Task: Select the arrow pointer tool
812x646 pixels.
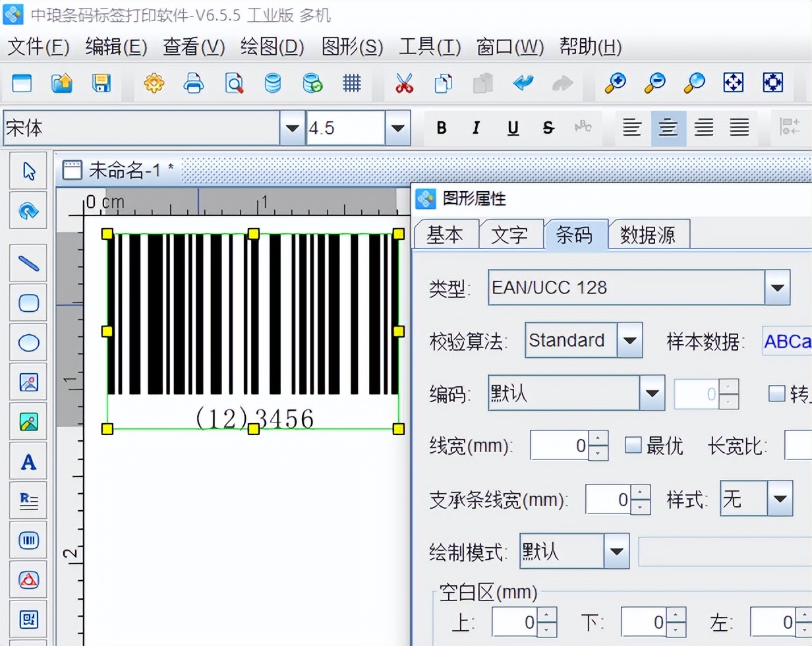Action: tap(28, 171)
